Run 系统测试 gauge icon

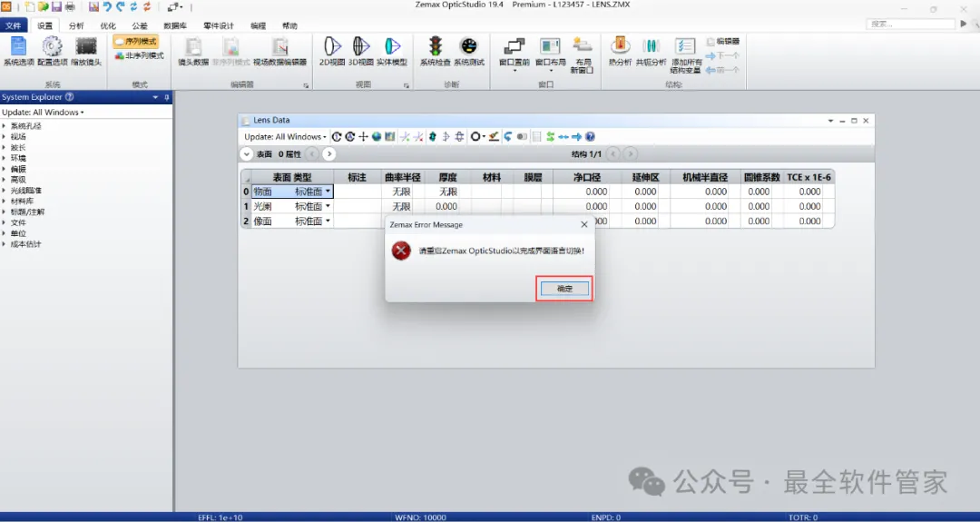click(469, 51)
